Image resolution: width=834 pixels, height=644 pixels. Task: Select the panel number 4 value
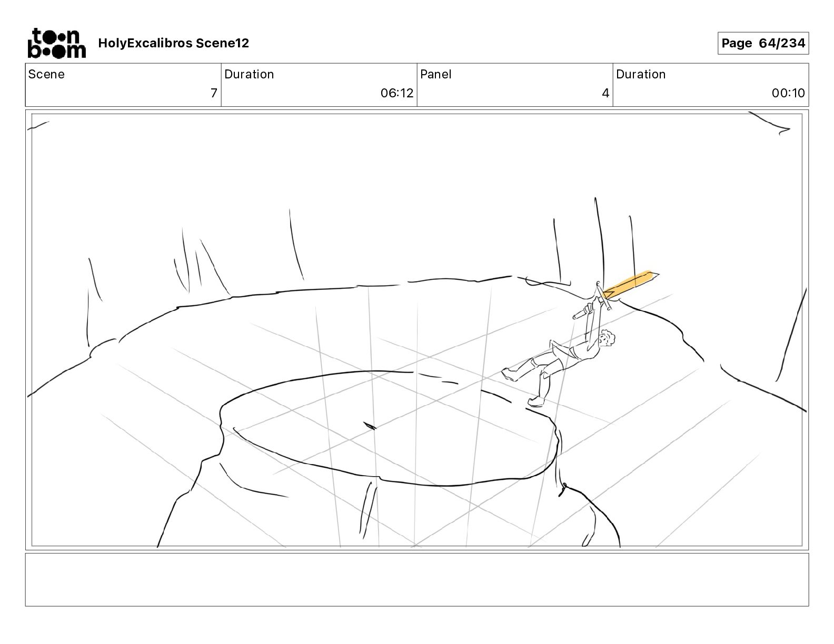[x=605, y=93]
